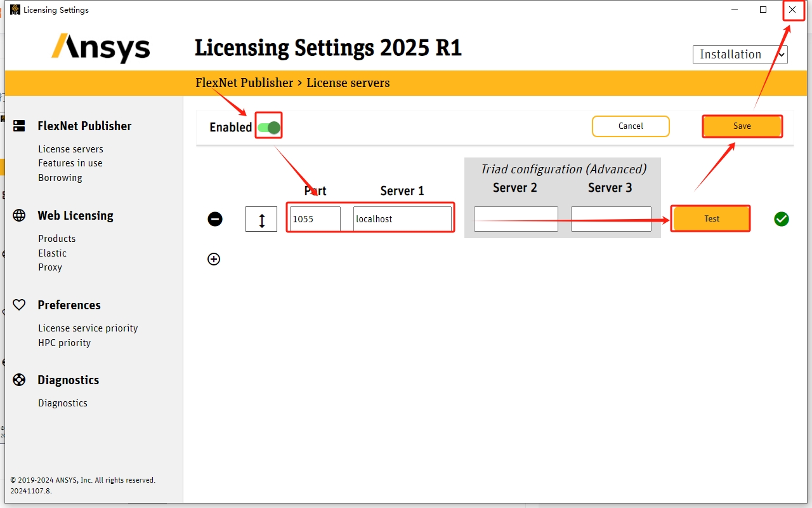
Task: Disable the Enabled license server toggle
Action: click(268, 126)
